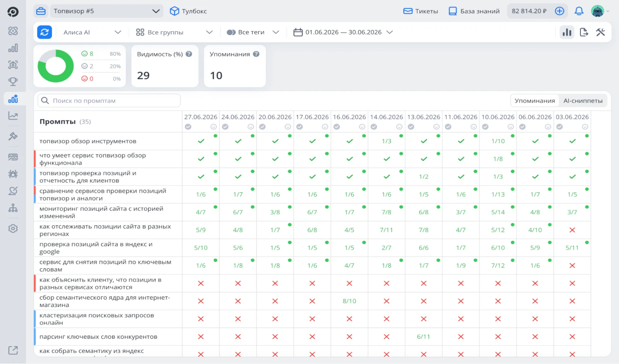The height and width of the screenshot is (364, 619).
Task: Click the Поиск по промптам field
Action: 109,101
